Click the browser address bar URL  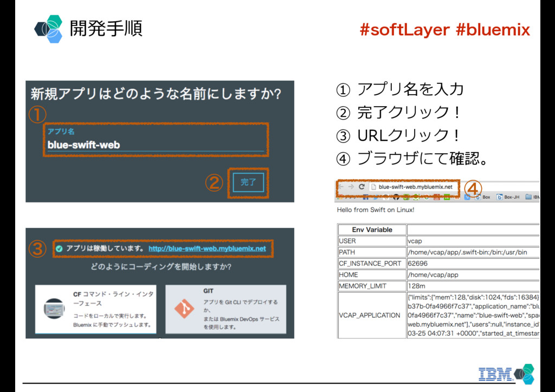[x=415, y=187]
